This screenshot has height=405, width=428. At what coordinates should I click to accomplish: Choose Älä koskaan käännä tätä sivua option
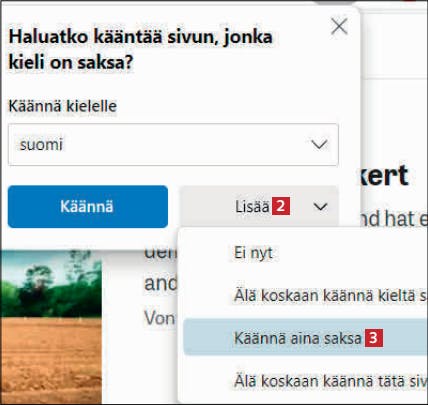[331, 381]
